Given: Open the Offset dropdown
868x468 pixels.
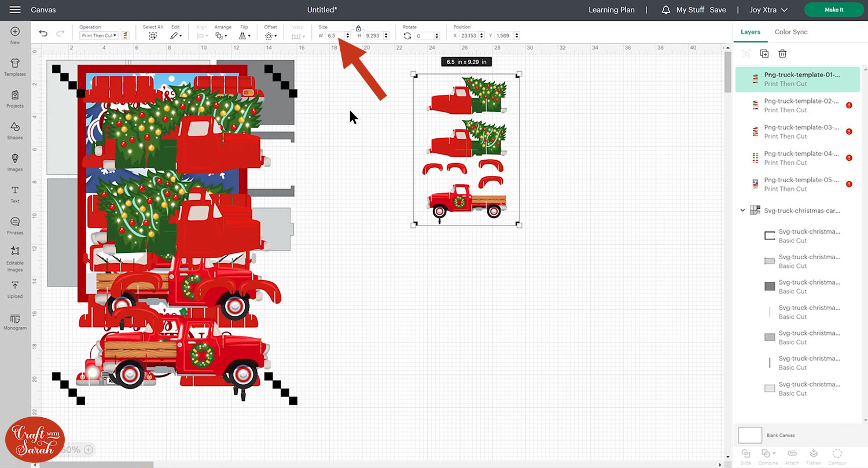Looking at the screenshot, I should click(270, 35).
